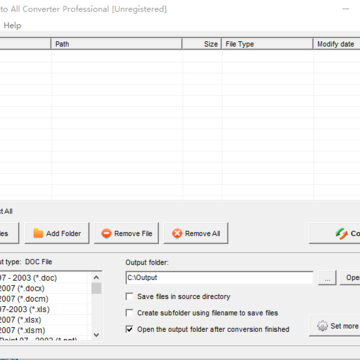The height and width of the screenshot is (360, 360).
Task: Click the red X icon on Remove All
Action: pyautogui.click(x=177, y=234)
